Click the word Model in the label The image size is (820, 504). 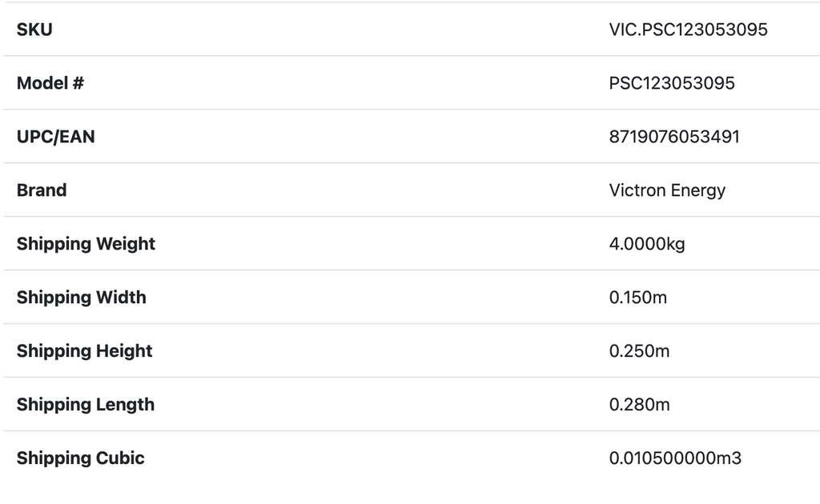tap(42, 83)
